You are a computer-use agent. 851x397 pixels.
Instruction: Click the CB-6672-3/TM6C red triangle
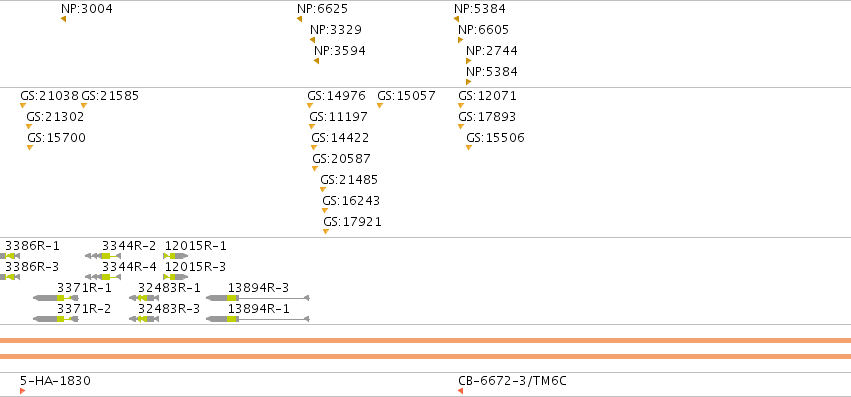coord(460,391)
